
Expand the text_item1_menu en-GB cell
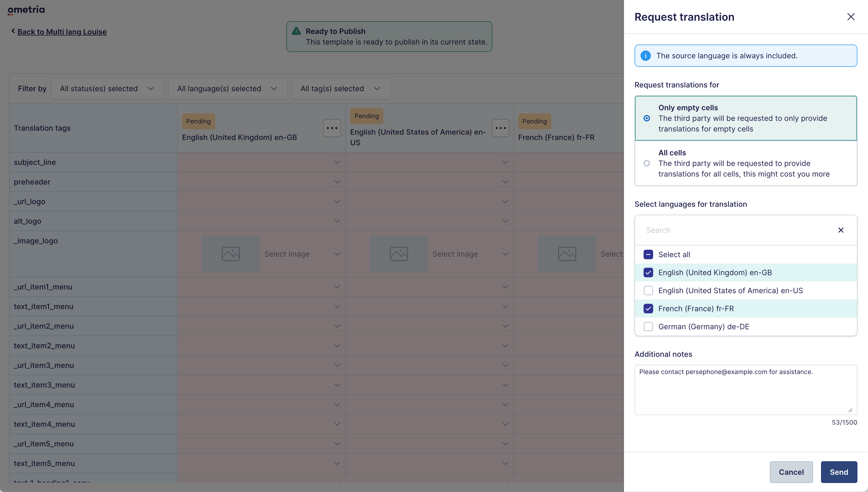click(x=337, y=306)
